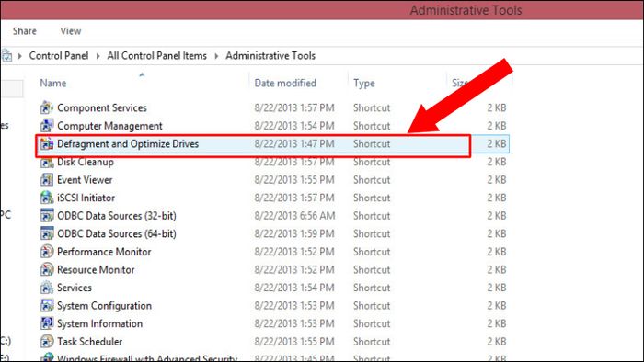Expand the arrow after Control Panel breadcrumb
Viewport: 644px width, 362px height.
pyautogui.click(x=98, y=56)
